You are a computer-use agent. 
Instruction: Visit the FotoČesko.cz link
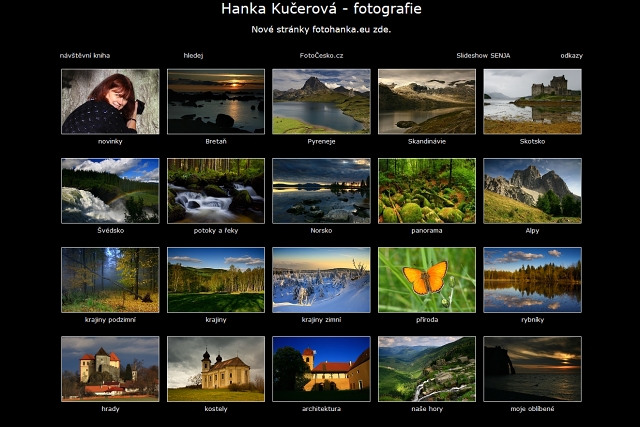pos(321,56)
